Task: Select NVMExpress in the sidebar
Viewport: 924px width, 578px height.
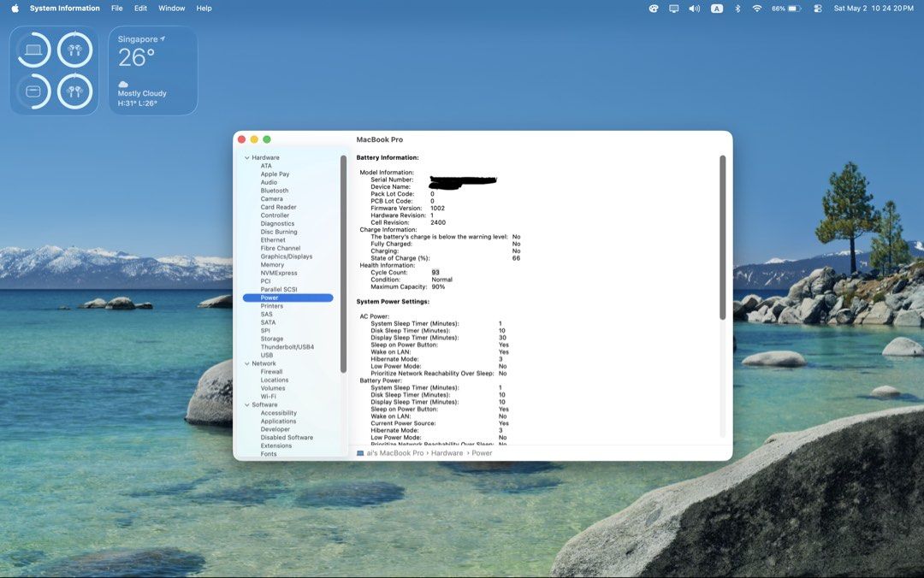Action: tap(279, 274)
